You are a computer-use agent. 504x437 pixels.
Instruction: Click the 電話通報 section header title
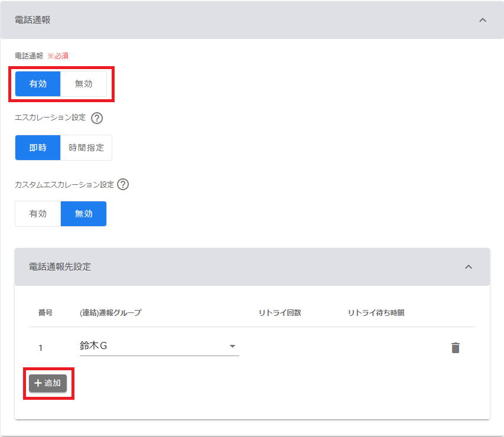tap(32, 20)
